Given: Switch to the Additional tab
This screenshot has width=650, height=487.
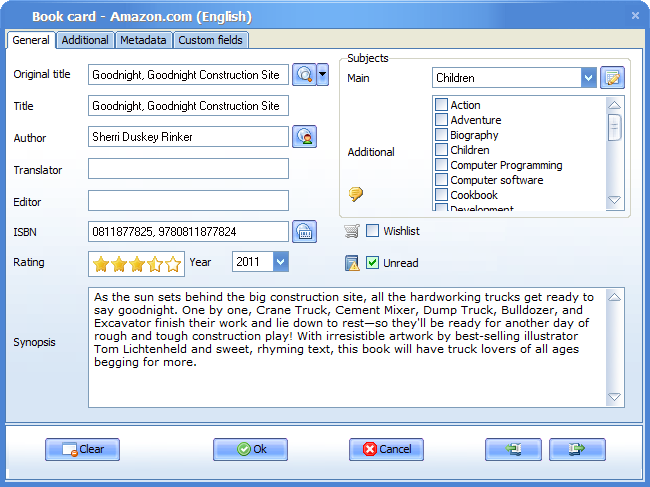Looking at the screenshot, I should [85, 40].
